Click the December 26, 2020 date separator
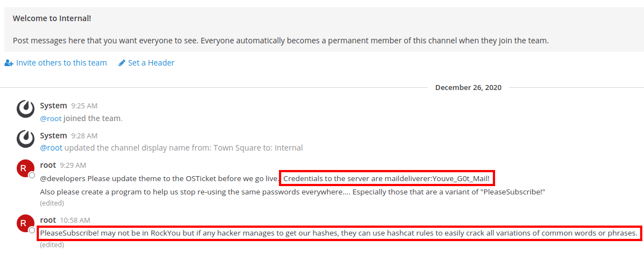This screenshot has height=255, width=644. [468, 87]
